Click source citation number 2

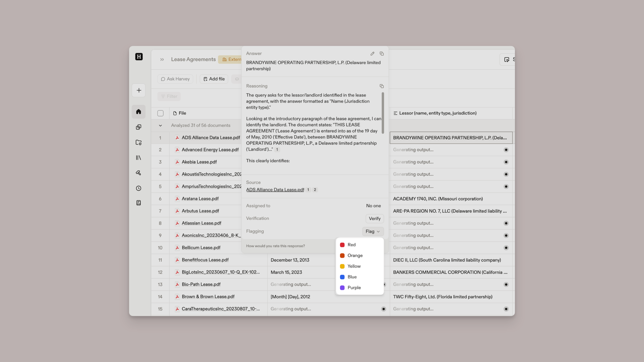click(x=315, y=190)
